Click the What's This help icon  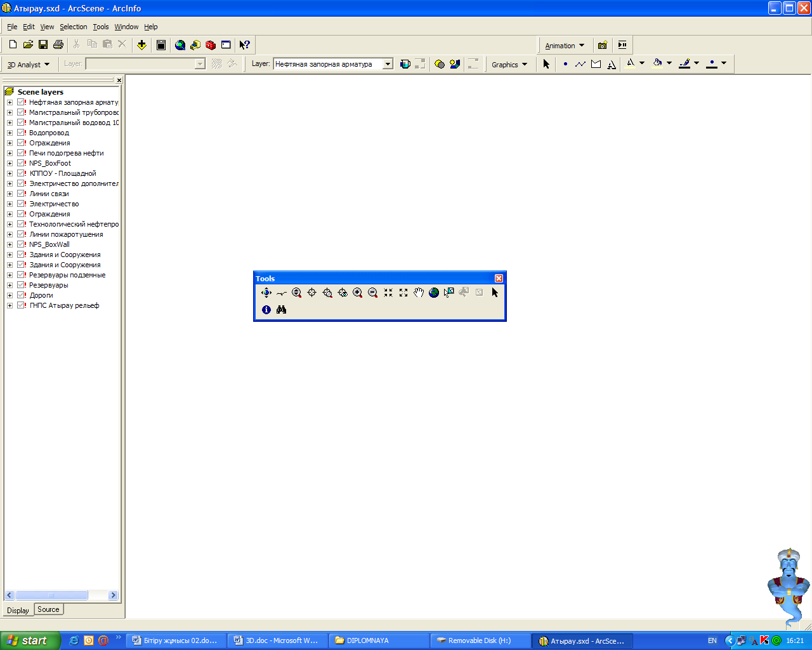pos(245,45)
